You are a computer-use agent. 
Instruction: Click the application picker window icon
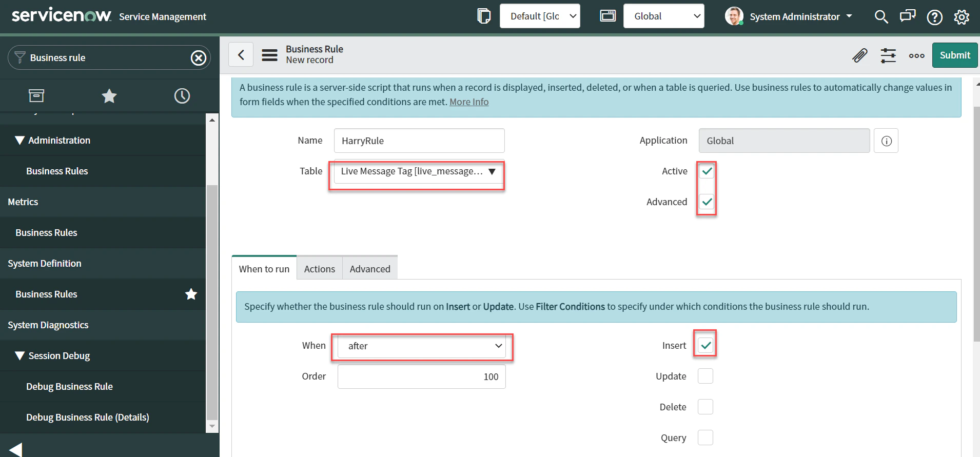pyautogui.click(x=607, y=16)
